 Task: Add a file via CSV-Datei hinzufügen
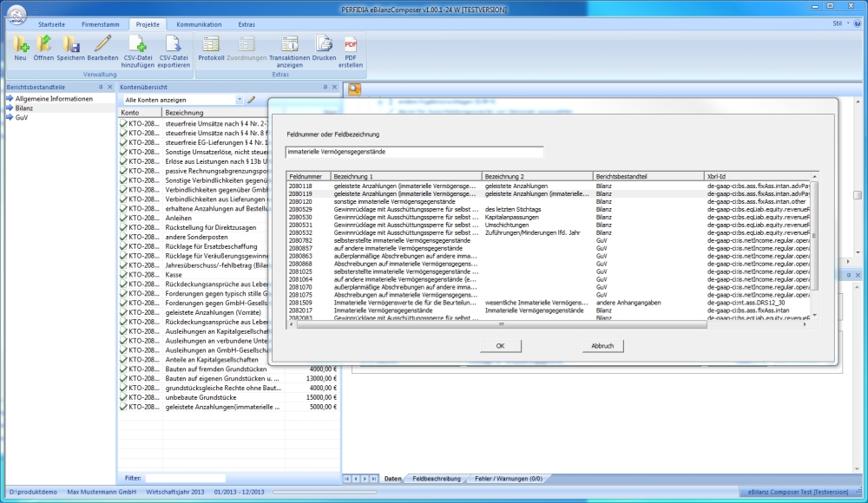pyautogui.click(x=137, y=44)
